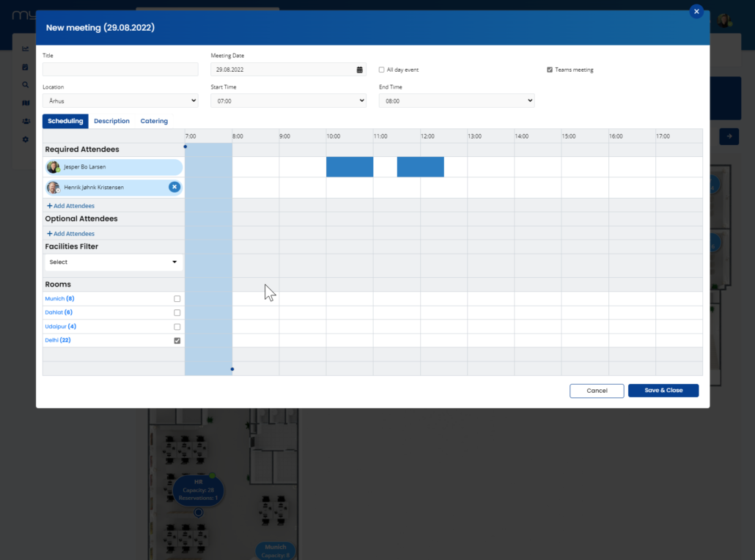755x560 pixels.
Task: Click Jesper Bo Larsen's busy block starting at 10:00
Action: coord(350,166)
